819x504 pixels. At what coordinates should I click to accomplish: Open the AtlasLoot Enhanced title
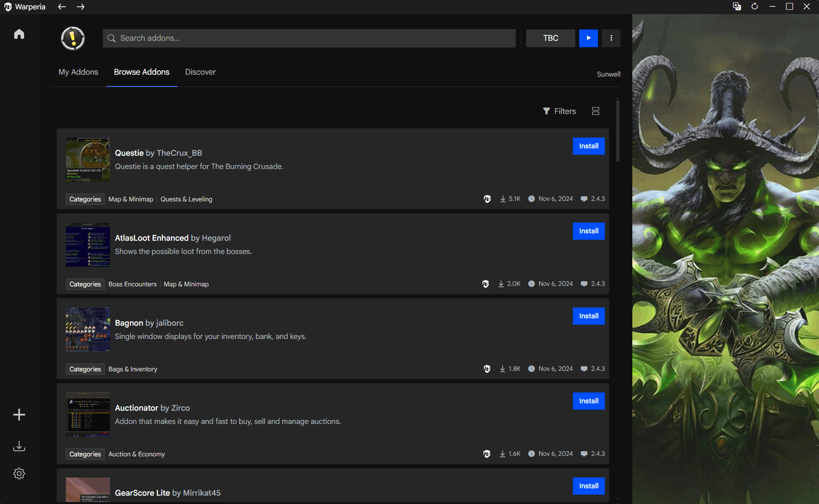[x=152, y=238]
